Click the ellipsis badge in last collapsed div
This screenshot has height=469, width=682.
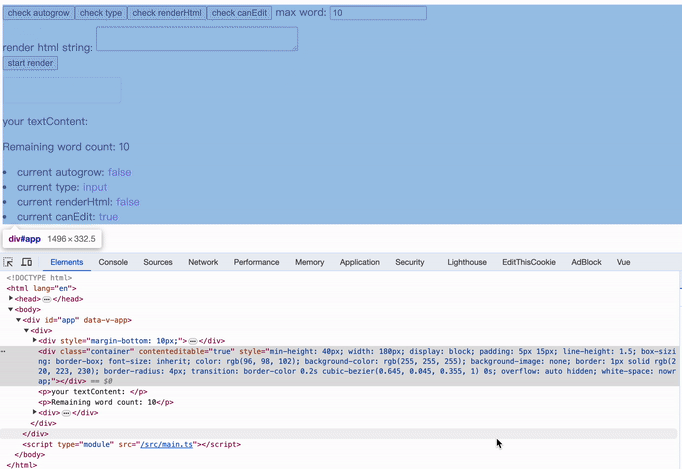[x=66, y=413]
